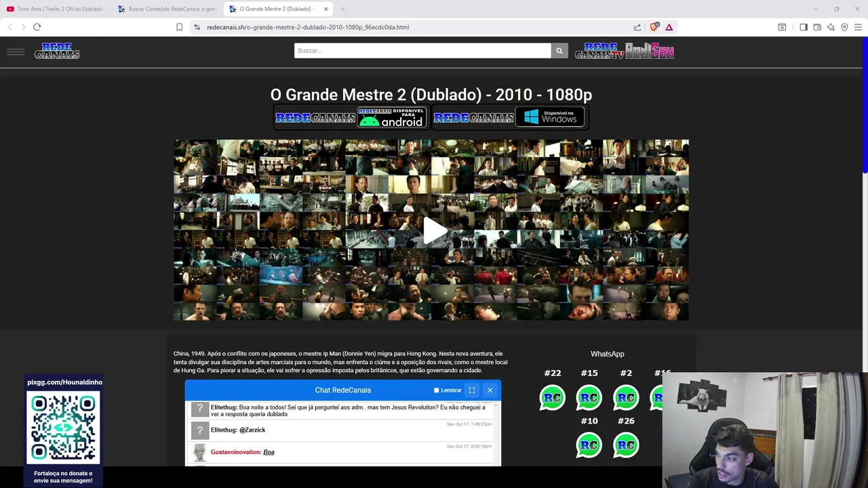Open the RedeCanais TV logo link
The image size is (868, 488).
point(599,52)
